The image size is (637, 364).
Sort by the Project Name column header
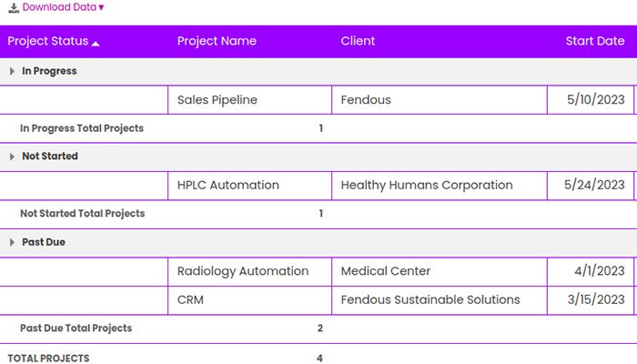coord(217,41)
